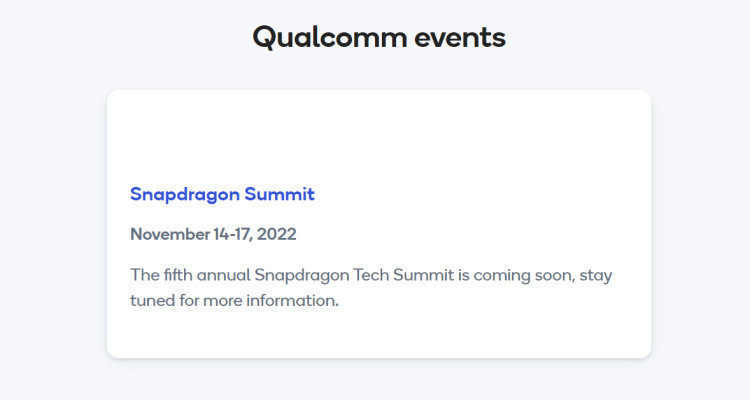Click the word 'events' in the heading
The height and width of the screenshot is (400, 750).
point(460,38)
